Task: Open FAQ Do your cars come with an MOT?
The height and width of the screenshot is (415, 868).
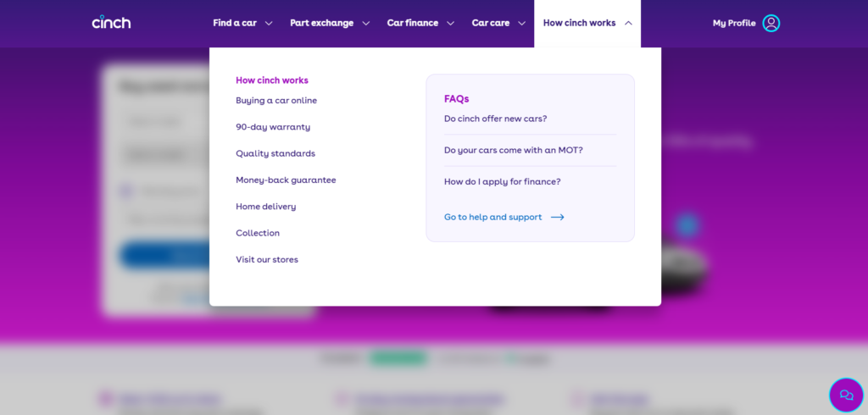Action: 513,150
